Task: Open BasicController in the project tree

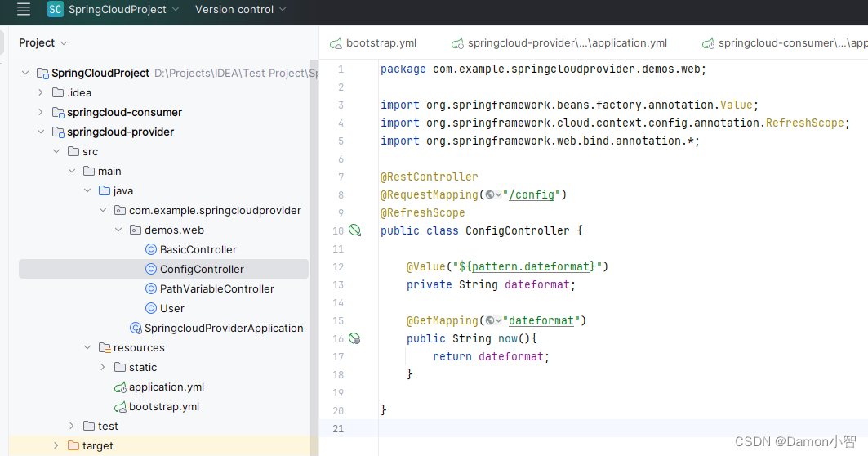Action: [198, 249]
